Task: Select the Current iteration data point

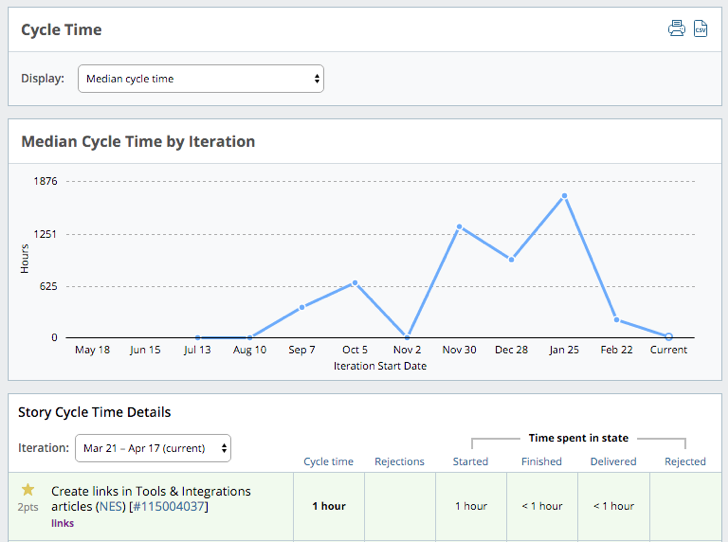Action: (x=669, y=337)
